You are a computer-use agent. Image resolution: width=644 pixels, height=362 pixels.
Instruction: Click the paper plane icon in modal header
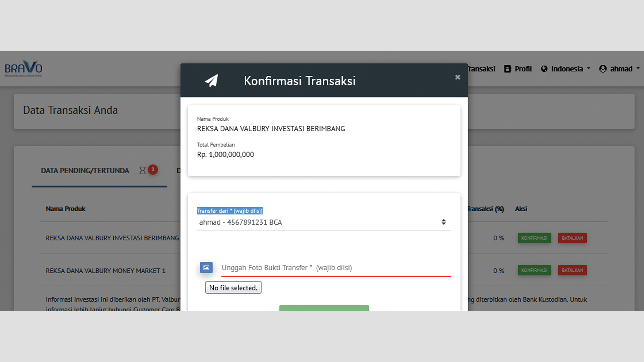(x=211, y=80)
